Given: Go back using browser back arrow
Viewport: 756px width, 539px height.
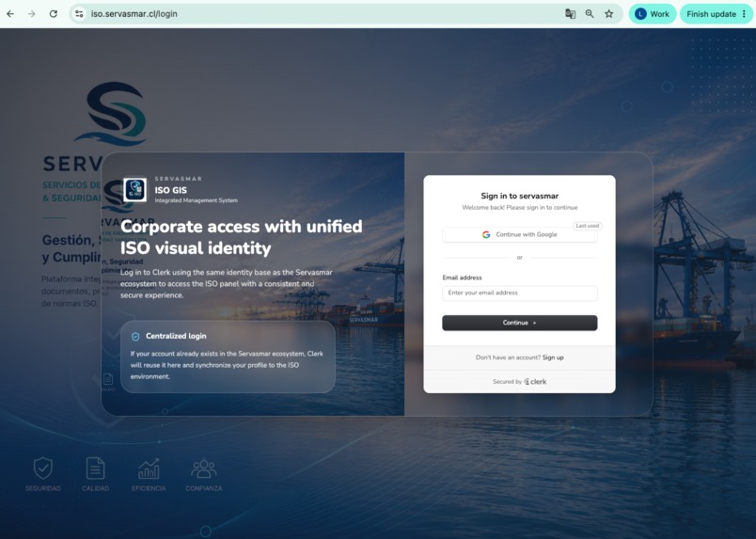Looking at the screenshot, I should [x=10, y=14].
